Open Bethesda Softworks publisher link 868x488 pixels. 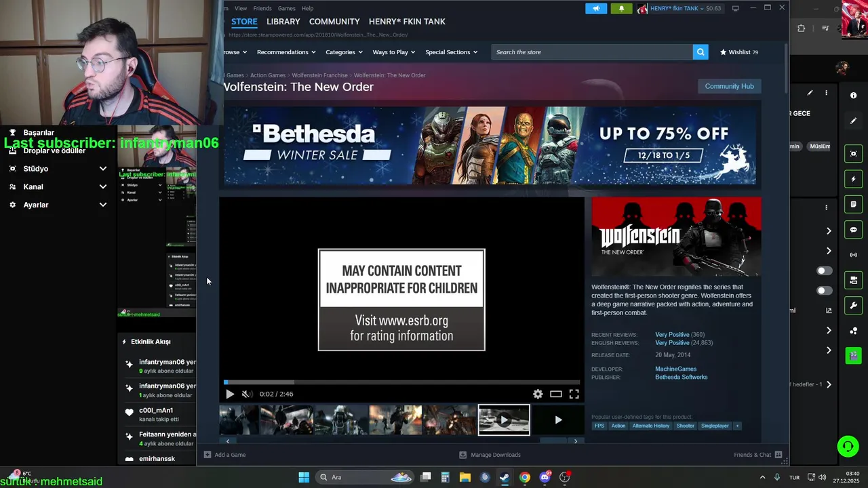click(681, 377)
